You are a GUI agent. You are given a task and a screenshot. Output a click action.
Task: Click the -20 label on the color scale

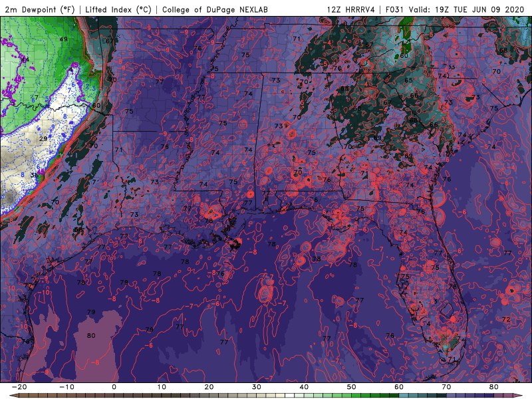click(x=19, y=387)
